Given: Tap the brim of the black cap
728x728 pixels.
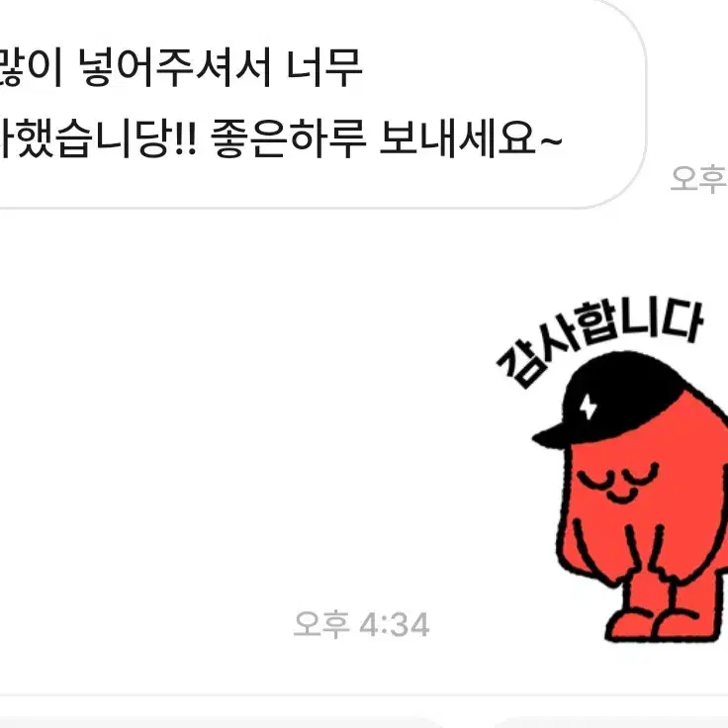Looking at the screenshot, I should coord(550,436).
